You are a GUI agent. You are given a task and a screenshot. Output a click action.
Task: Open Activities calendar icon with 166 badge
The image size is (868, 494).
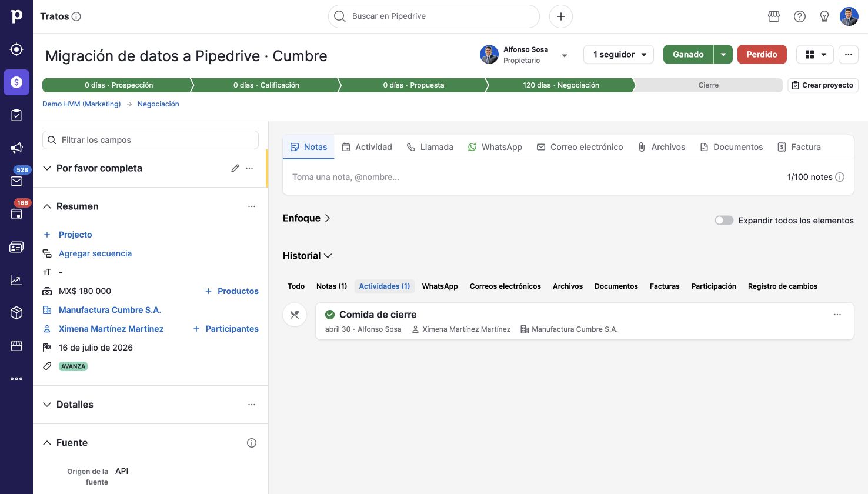tap(16, 214)
